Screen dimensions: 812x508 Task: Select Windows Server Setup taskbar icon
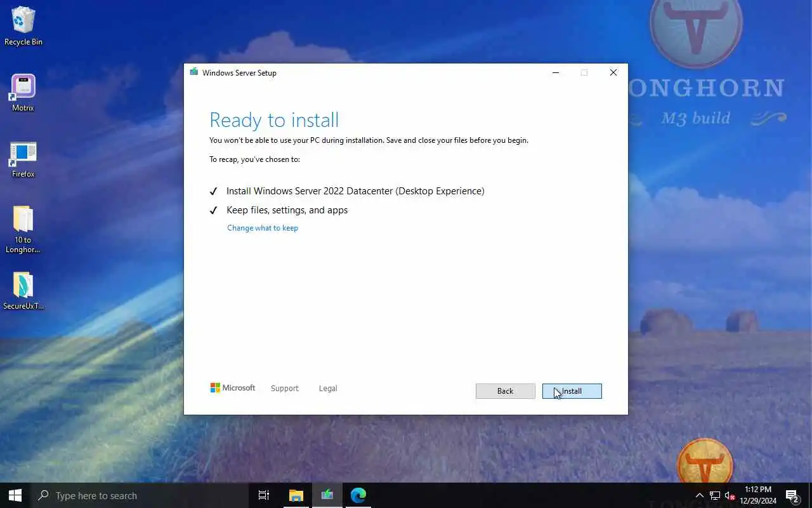click(327, 495)
